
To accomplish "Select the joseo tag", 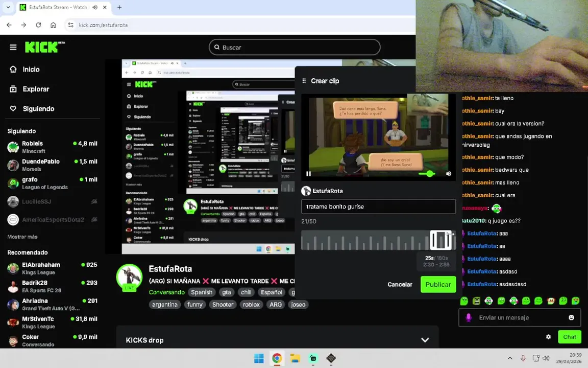I will (298, 305).
